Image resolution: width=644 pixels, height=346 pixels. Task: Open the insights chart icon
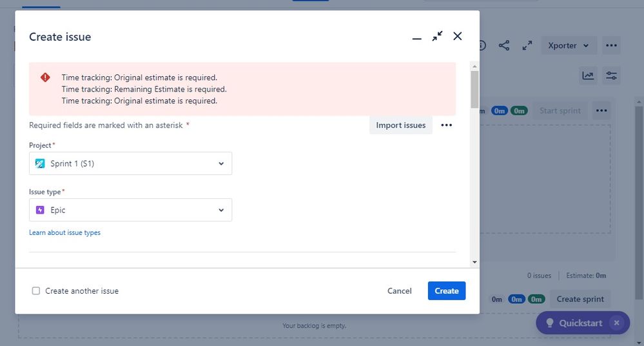tap(588, 76)
